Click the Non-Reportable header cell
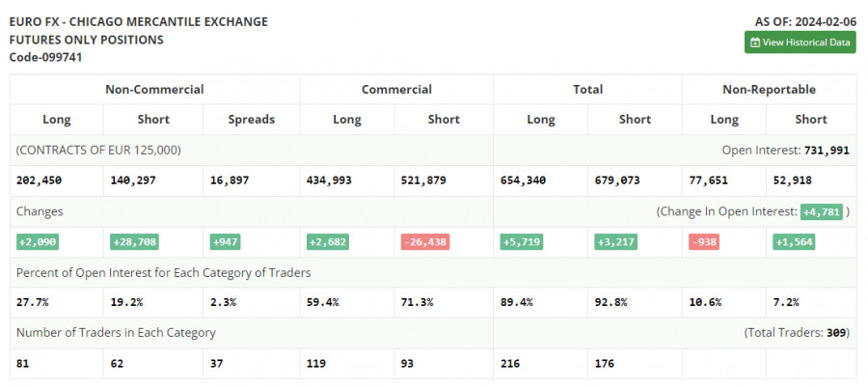This screenshot has height=387, width=868. [x=769, y=89]
